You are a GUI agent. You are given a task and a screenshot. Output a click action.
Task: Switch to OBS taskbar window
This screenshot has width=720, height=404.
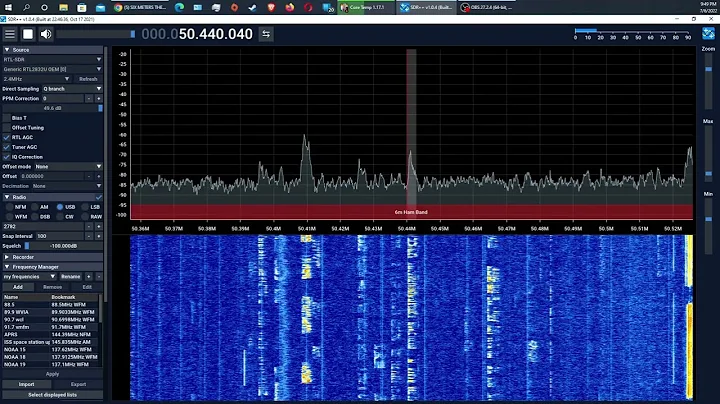pos(487,7)
